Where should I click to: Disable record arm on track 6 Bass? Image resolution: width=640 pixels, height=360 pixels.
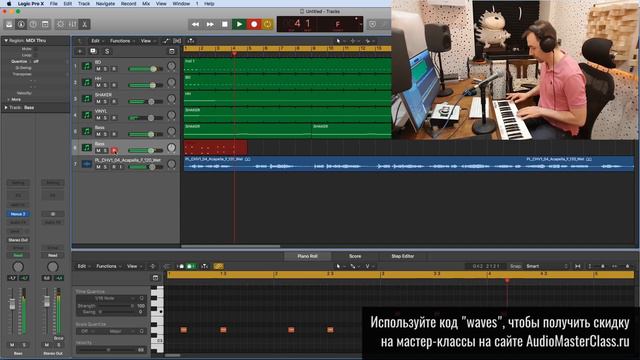114,151
